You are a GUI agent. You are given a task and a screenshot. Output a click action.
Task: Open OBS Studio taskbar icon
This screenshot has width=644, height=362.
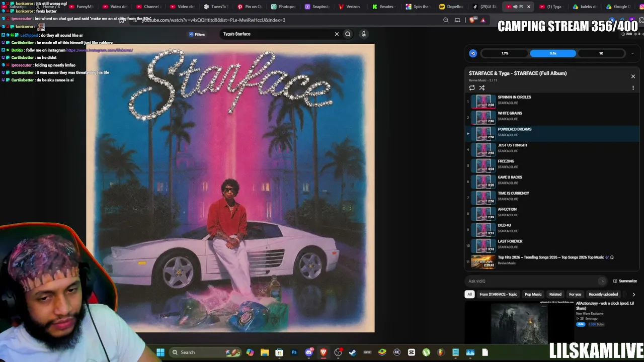pyautogui.click(x=338, y=352)
